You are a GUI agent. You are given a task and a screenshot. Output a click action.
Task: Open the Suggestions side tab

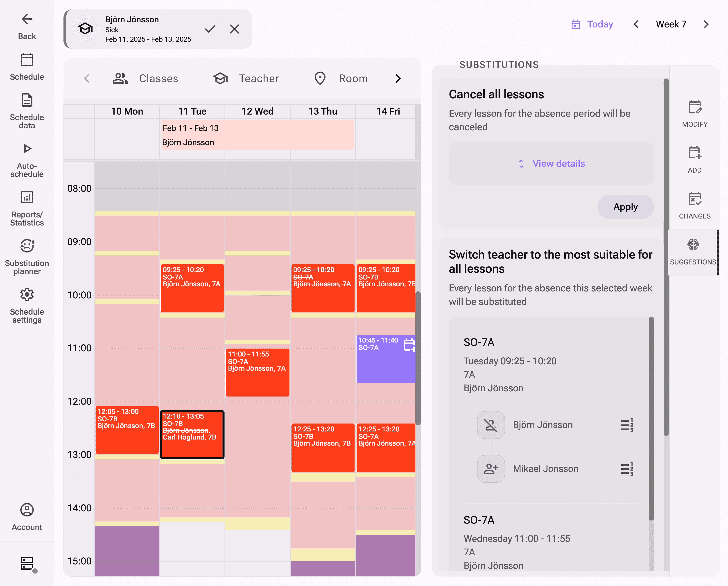[x=693, y=252]
